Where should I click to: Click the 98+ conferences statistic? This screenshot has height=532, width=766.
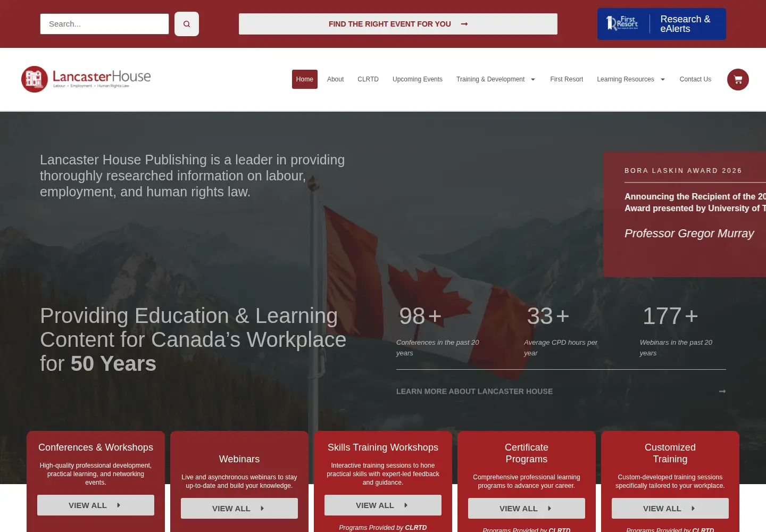coord(420,317)
